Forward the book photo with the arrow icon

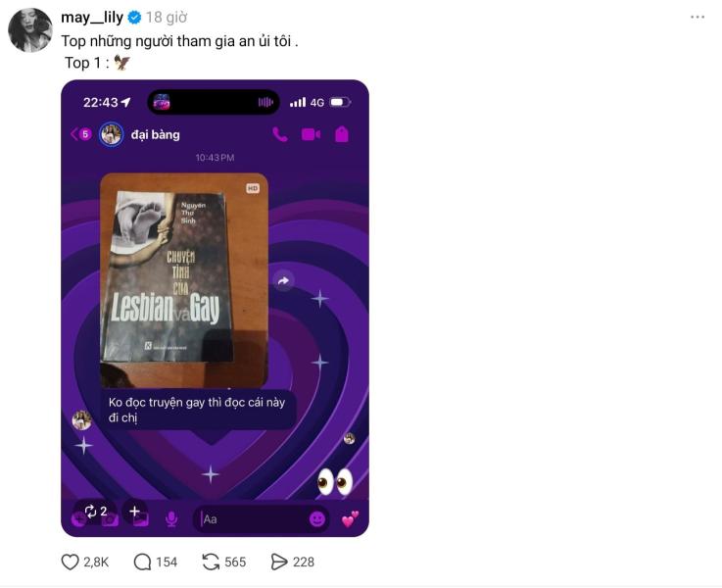click(284, 280)
